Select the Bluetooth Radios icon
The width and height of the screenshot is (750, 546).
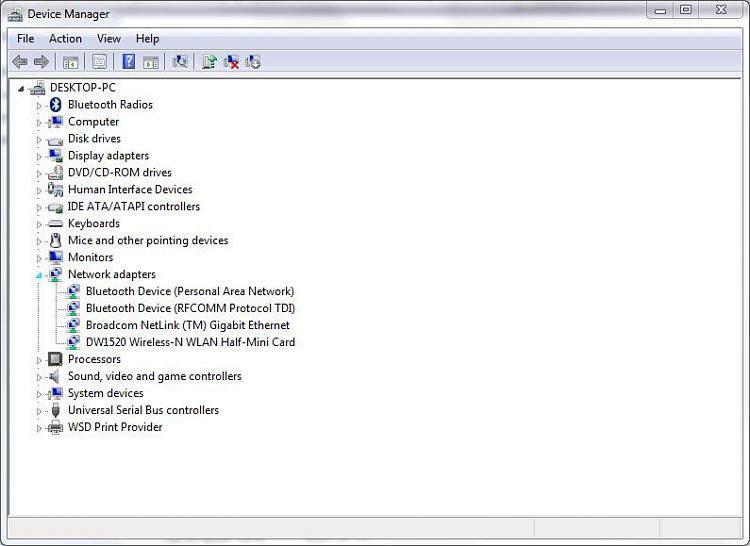click(x=55, y=104)
